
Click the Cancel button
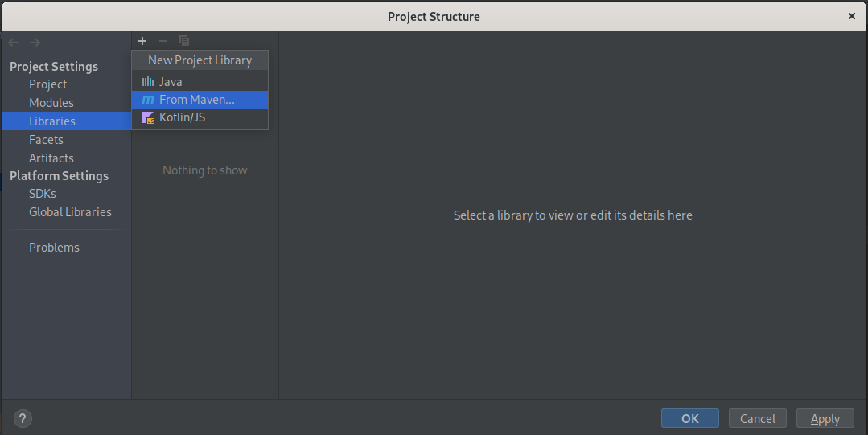coord(757,418)
